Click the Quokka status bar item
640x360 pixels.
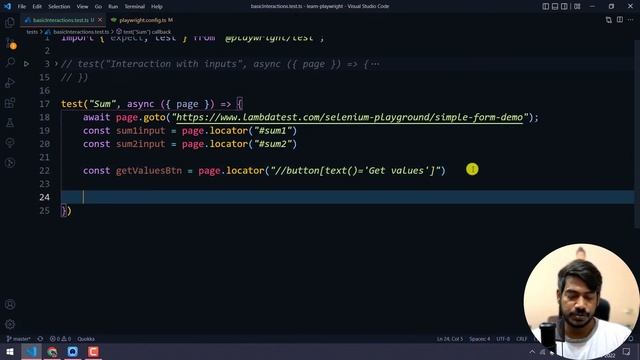pyautogui.click(x=86, y=339)
